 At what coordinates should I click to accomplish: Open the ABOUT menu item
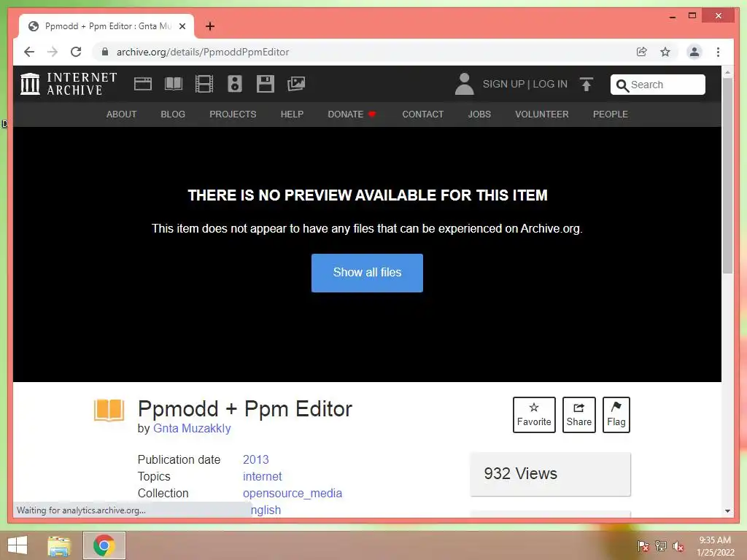coord(122,114)
